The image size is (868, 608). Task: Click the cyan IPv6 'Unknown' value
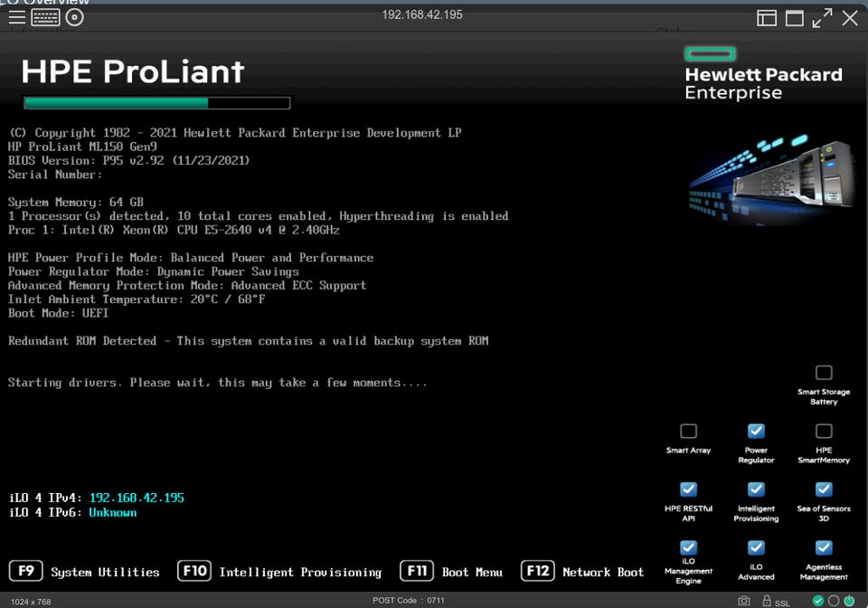(x=113, y=513)
